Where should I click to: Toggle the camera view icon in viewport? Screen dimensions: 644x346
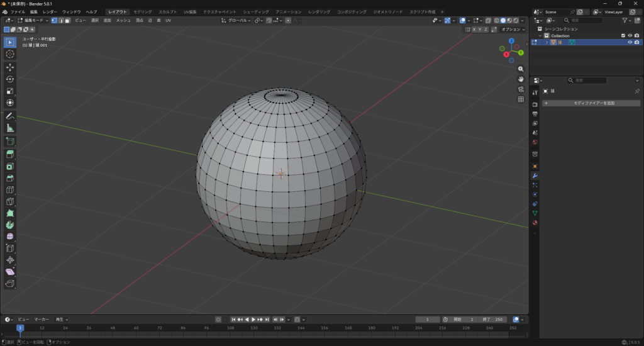(x=521, y=89)
